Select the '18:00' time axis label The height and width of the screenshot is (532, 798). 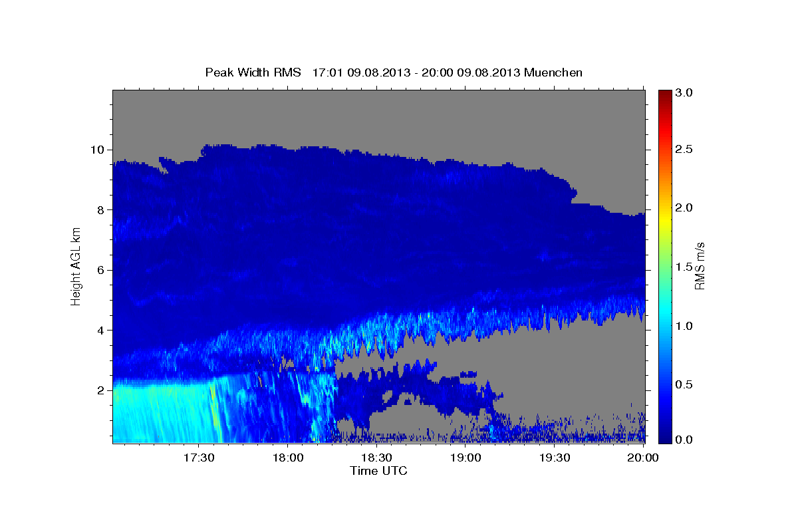point(287,458)
